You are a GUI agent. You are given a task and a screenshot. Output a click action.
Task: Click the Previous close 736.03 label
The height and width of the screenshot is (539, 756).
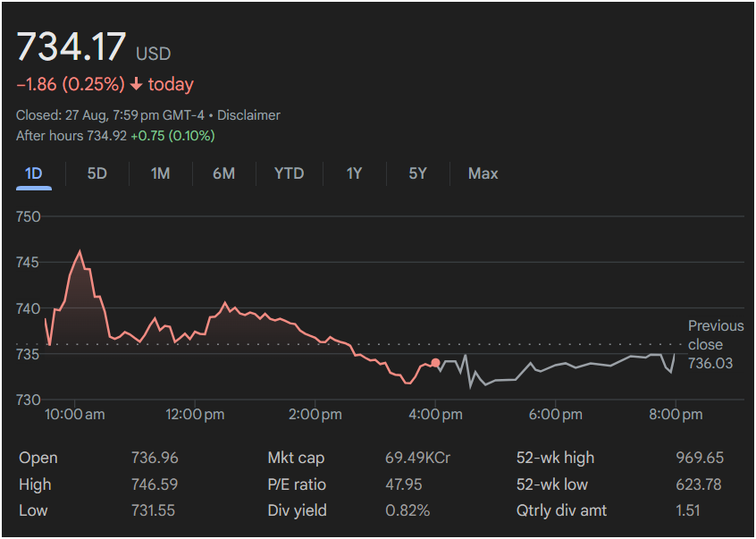click(x=716, y=344)
